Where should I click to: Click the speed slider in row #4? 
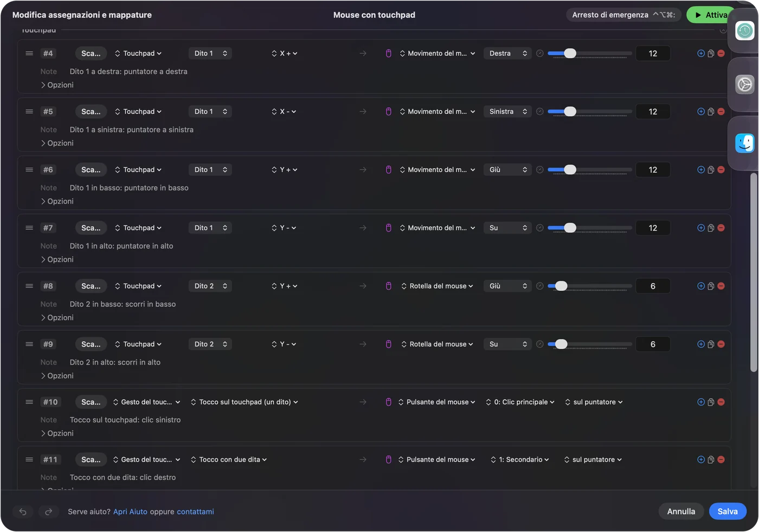[x=590, y=53]
